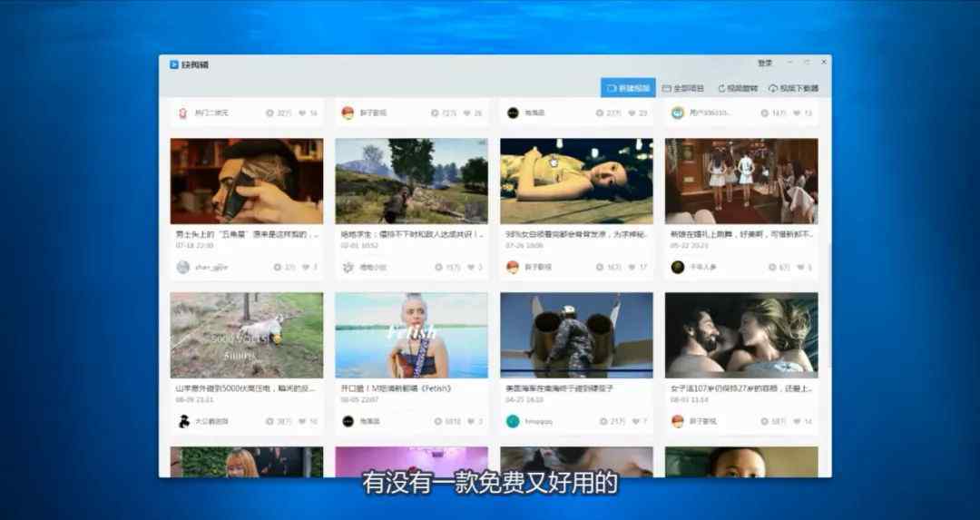Click uploader avatar under the Fetish video
The height and width of the screenshot is (520, 980).
pos(348,421)
